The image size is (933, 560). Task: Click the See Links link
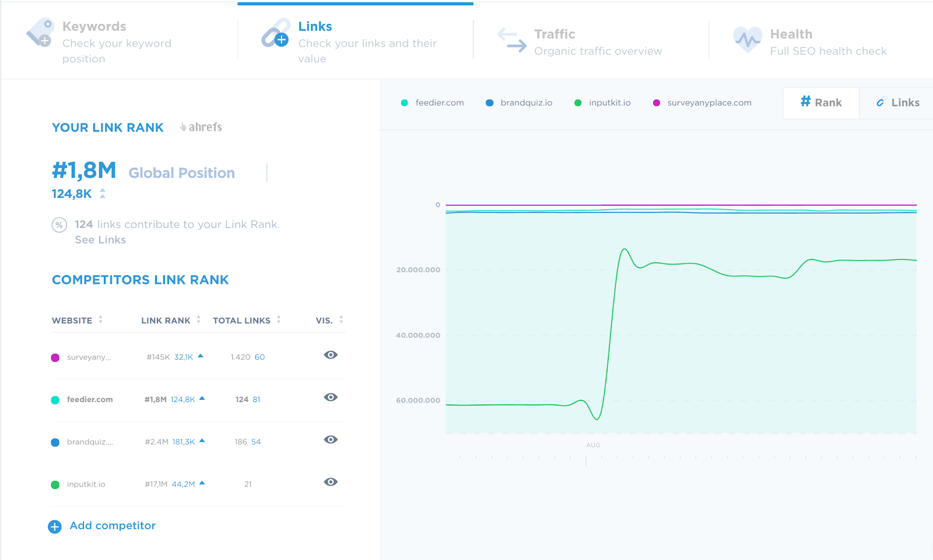pyautogui.click(x=100, y=240)
